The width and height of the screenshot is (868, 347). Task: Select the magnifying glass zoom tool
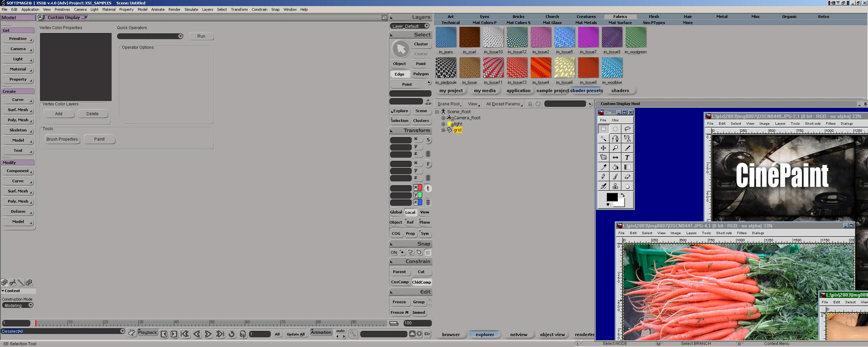[x=615, y=148]
